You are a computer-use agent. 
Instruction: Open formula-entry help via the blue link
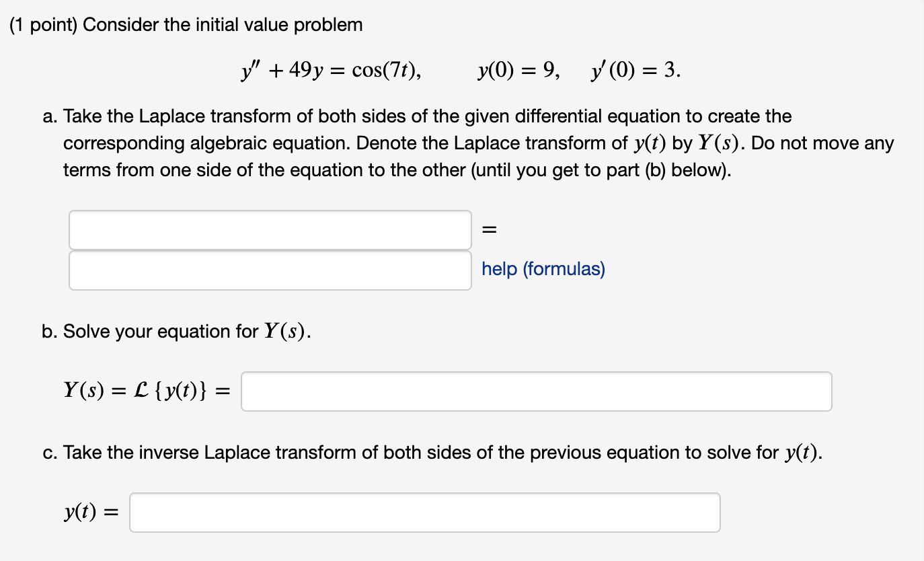click(x=542, y=269)
